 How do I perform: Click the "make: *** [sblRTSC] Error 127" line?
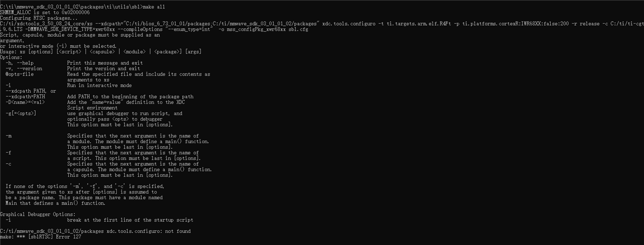41,237
